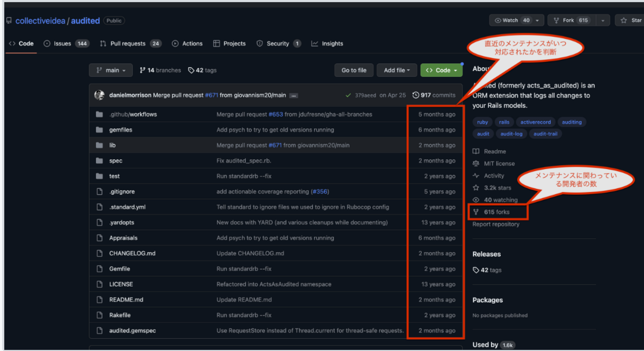Screen dimensions: 644x351
Task: Select the auditing topic tag
Action: click(x=572, y=122)
